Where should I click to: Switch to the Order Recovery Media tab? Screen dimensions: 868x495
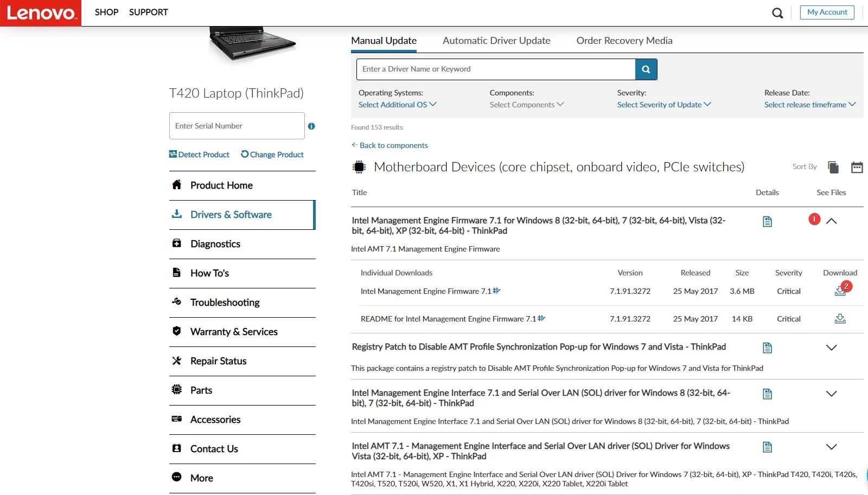coord(624,41)
